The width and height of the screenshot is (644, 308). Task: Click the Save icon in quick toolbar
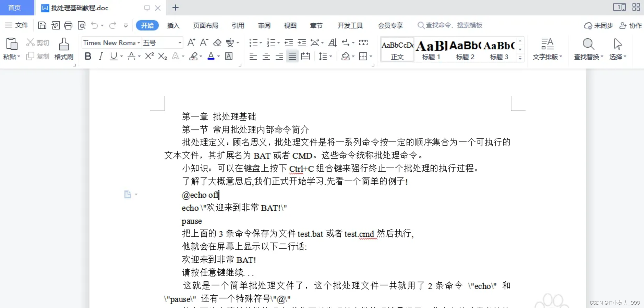tap(42, 25)
